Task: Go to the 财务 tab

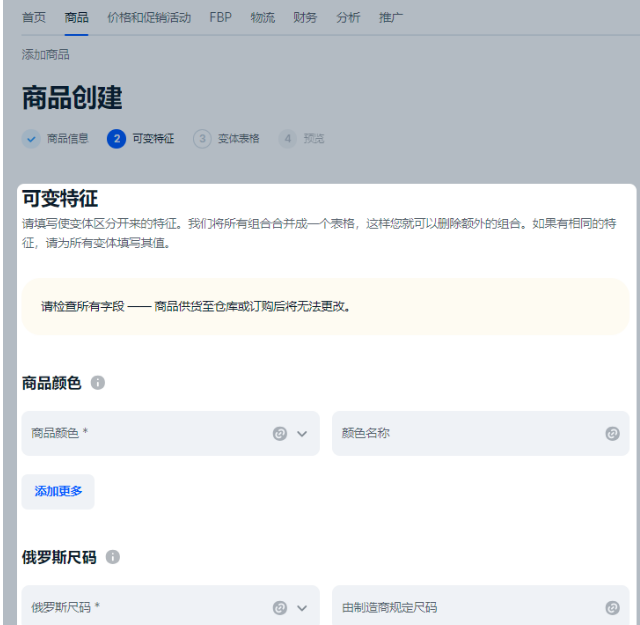Action: (305, 18)
